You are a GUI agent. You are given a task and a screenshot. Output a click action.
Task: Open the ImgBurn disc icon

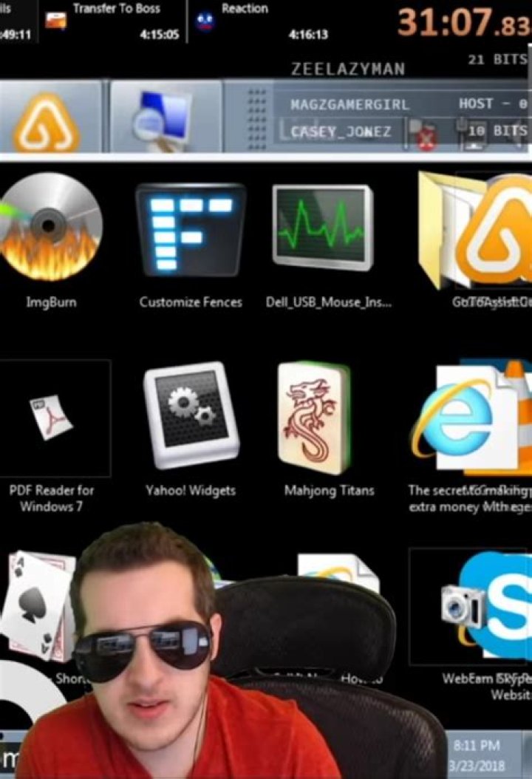(x=50, y=228)
